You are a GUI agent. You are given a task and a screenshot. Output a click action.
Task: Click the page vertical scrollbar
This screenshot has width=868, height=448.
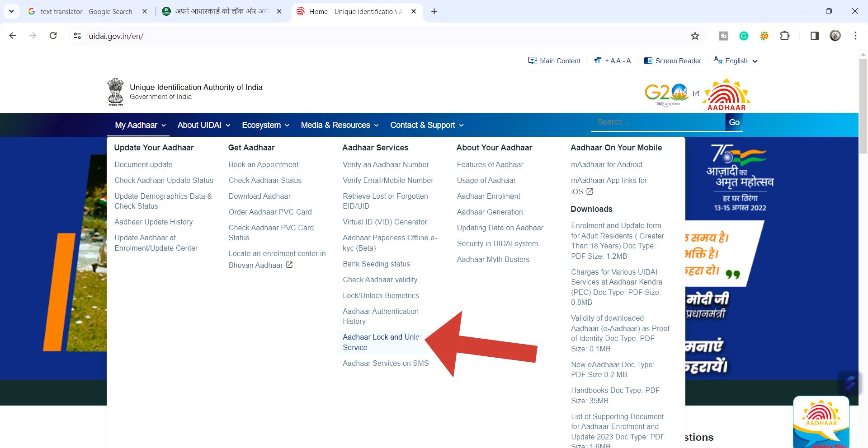coord(863,107)
